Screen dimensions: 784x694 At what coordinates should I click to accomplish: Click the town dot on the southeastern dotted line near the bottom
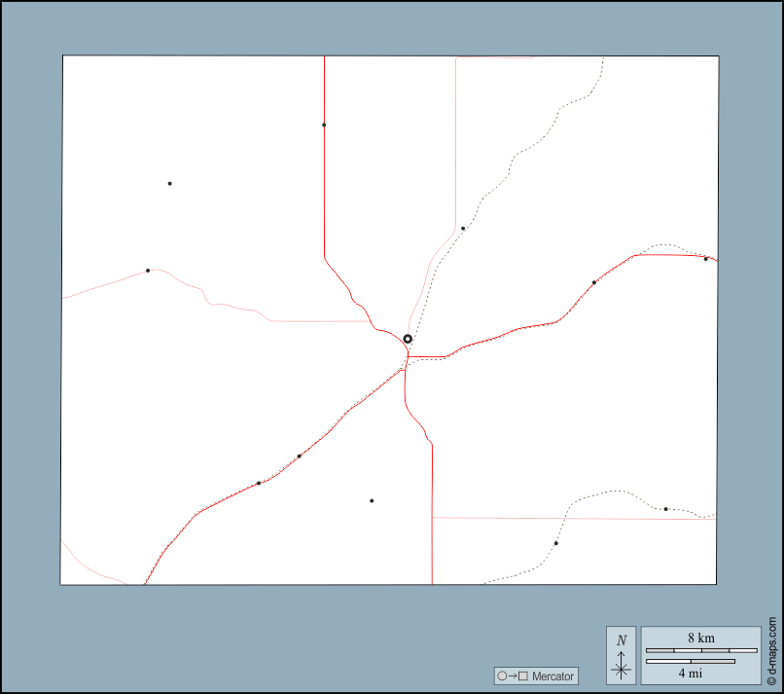click(x=556, y=543)
